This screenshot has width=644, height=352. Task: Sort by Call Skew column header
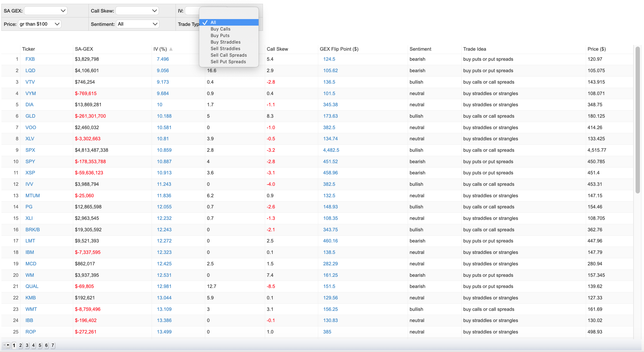click(277, 49)
